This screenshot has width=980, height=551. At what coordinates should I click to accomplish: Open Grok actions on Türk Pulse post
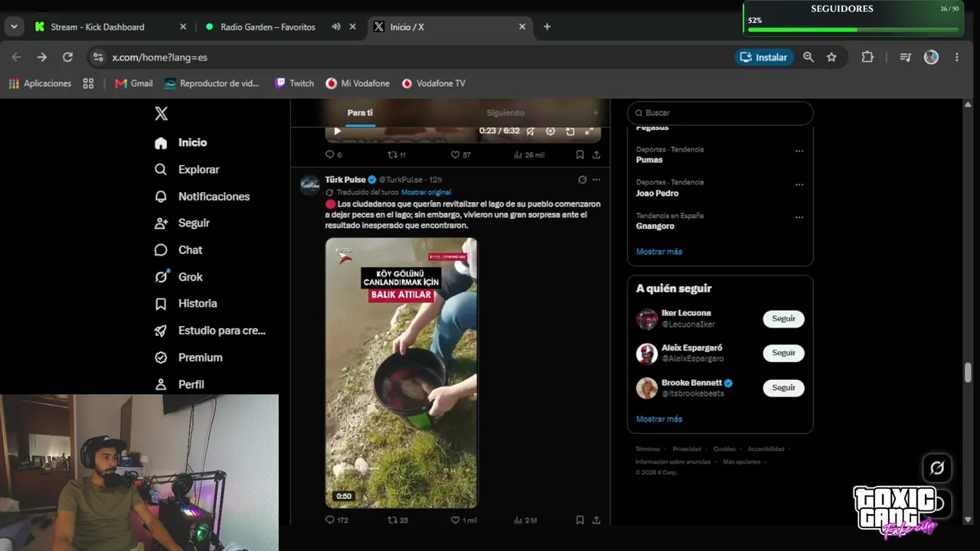(582, 180)
